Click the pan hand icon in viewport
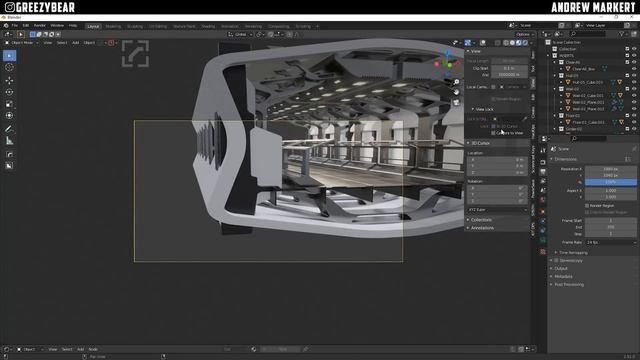Screen dimensions: 640x360 pyautogui.click(x=456, y=92)
